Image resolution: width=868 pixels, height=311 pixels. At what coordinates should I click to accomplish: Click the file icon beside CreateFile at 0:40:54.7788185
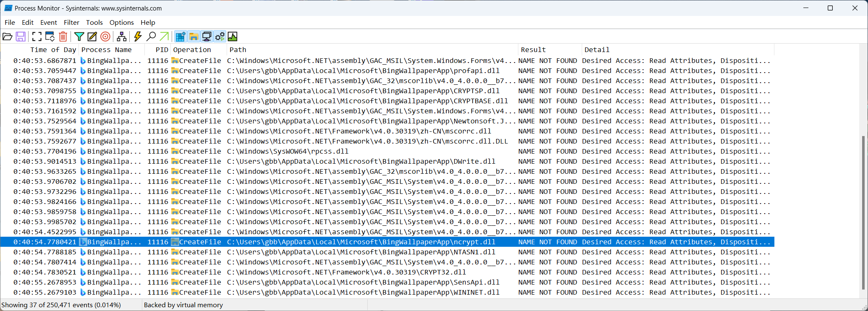[175, 252]
